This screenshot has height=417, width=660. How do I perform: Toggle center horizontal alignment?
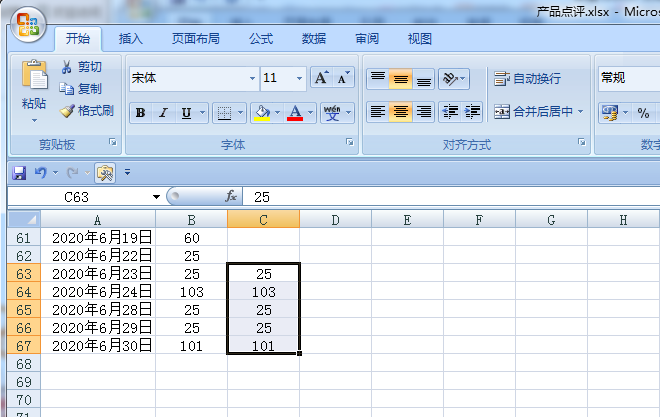pyautogui.click(x=400, y=112)
